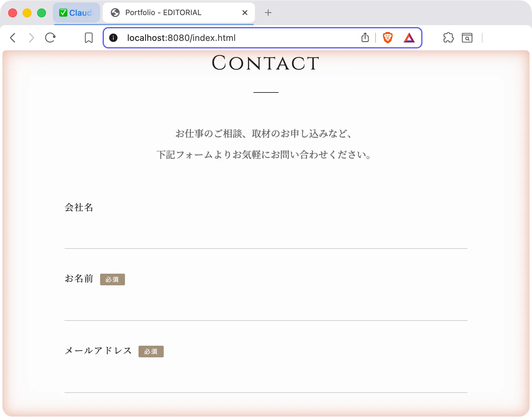
Task: Click the メールアドレス label
Action: coord(98,350)
